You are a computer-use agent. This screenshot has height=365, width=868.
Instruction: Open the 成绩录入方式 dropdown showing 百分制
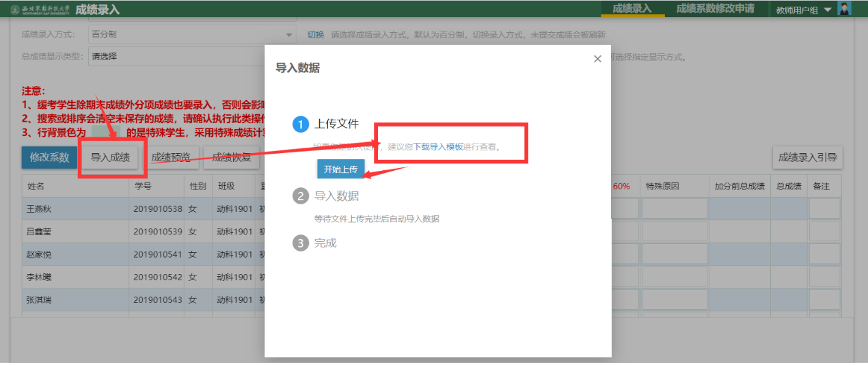tap(191, 34)
